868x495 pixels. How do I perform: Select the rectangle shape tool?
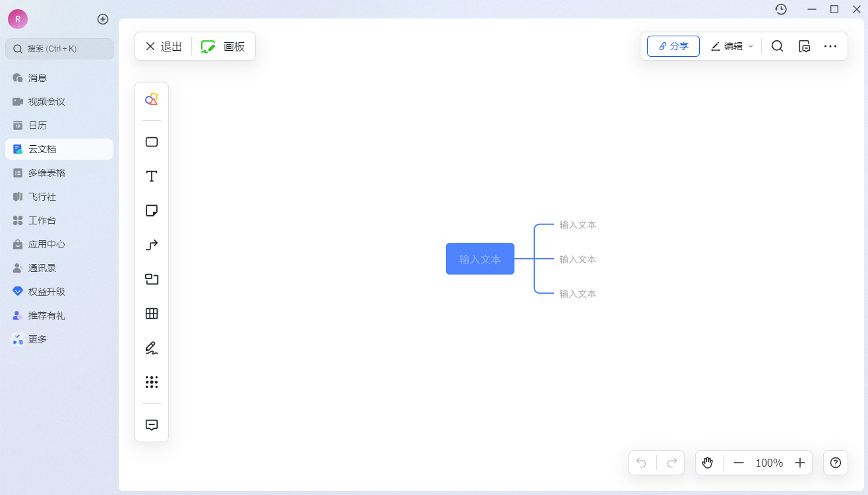click(x=152, y=142)
